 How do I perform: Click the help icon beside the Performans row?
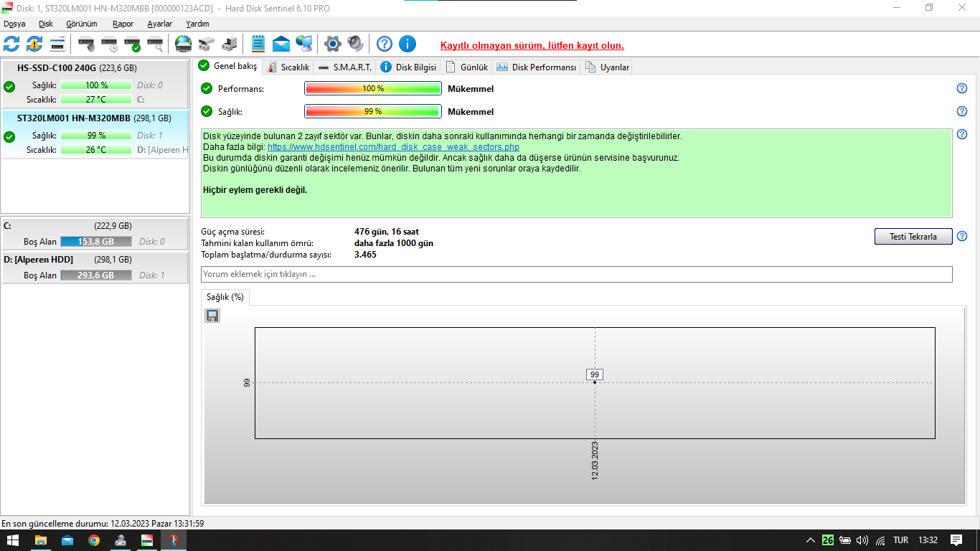[962, 88]
